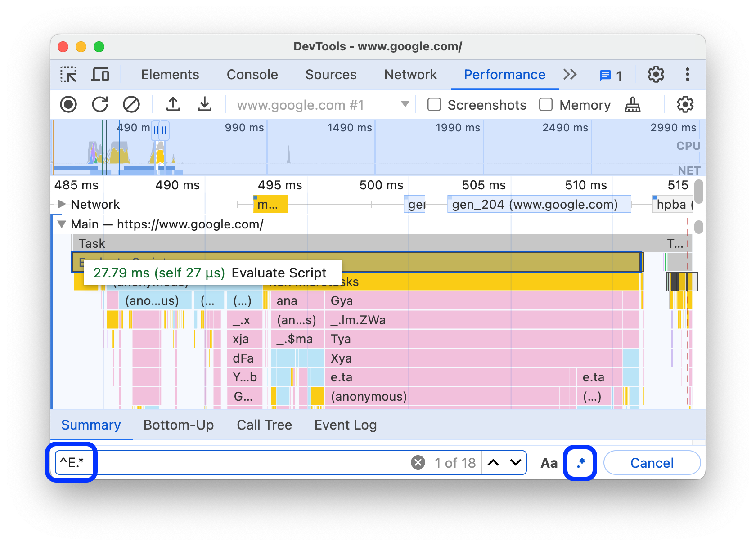Click the upload profile icon

pos(173,105)
